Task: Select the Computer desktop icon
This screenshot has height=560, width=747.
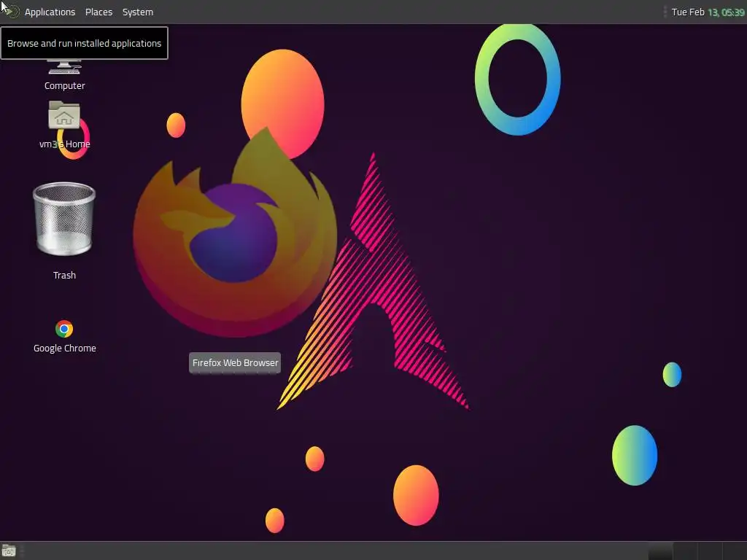Action: click(64, 74)
